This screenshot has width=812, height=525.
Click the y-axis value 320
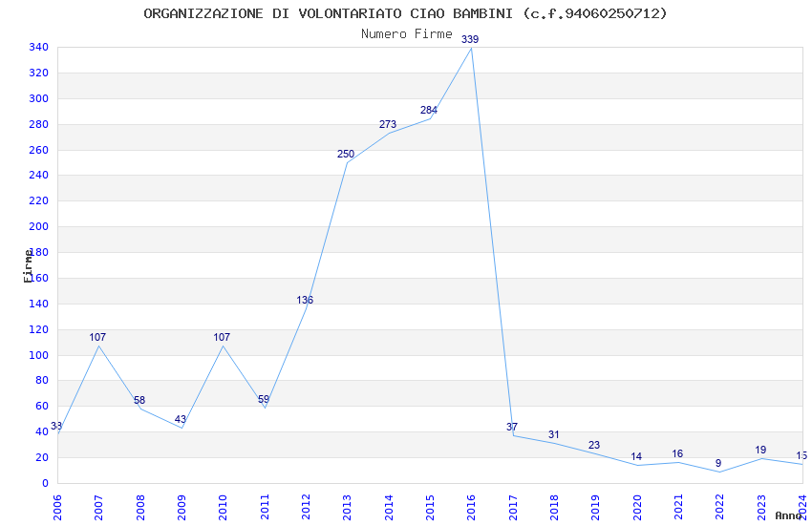[x=39, y=73]
